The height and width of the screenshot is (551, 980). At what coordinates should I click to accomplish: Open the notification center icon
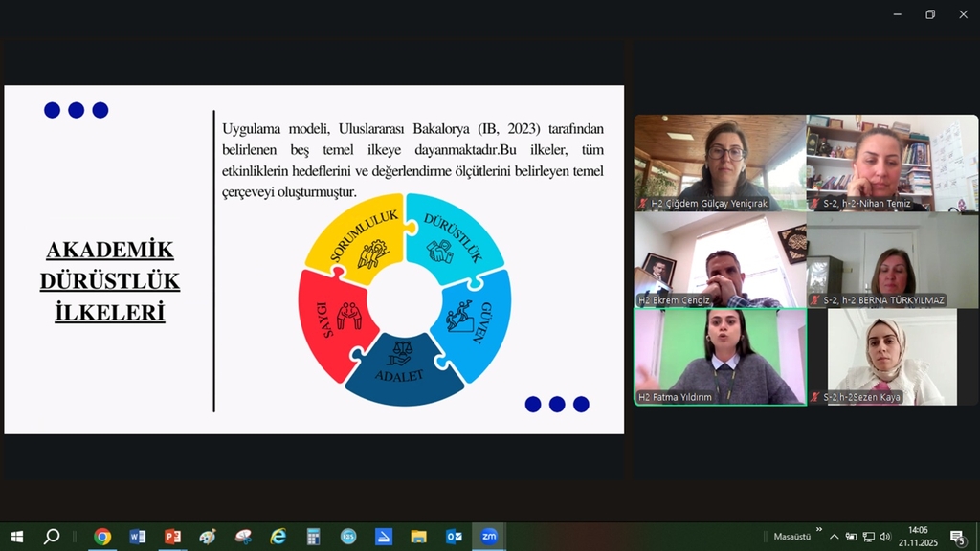pos(956,537)
